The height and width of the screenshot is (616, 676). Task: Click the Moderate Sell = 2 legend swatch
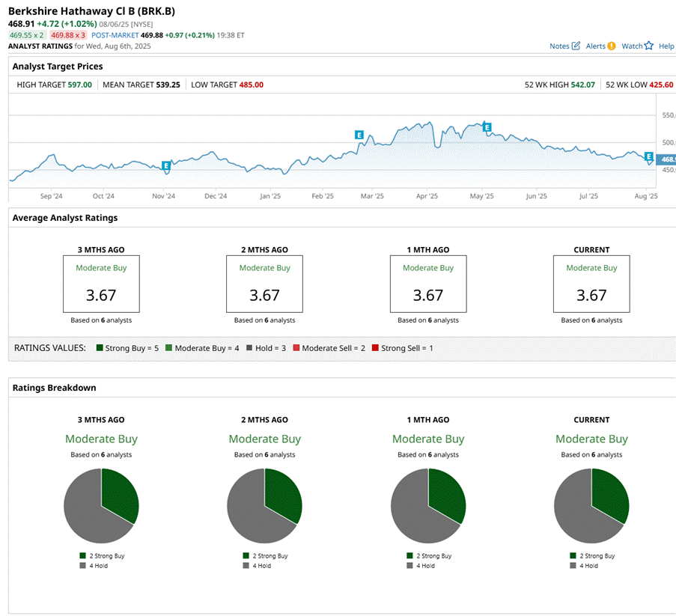coord(296,348)
